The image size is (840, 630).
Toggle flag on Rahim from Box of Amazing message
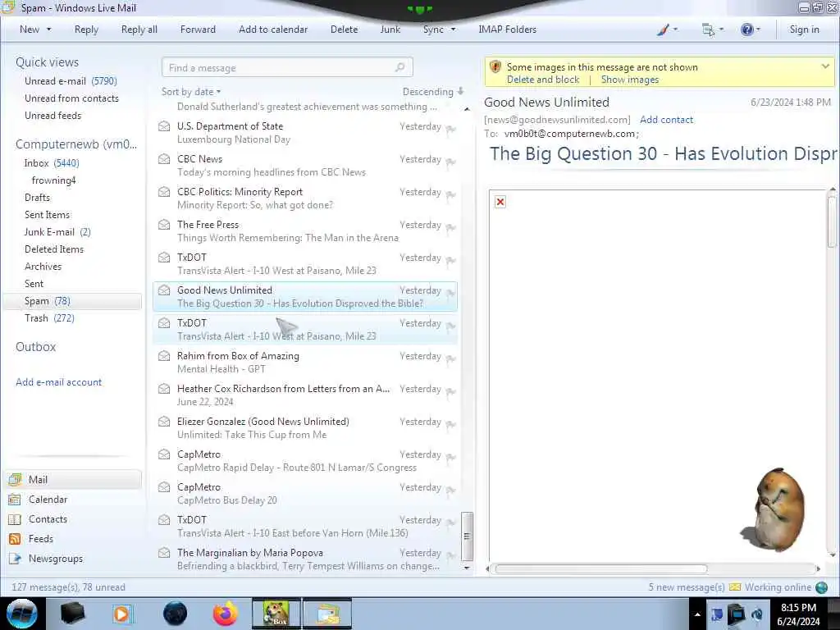point(450,359)
